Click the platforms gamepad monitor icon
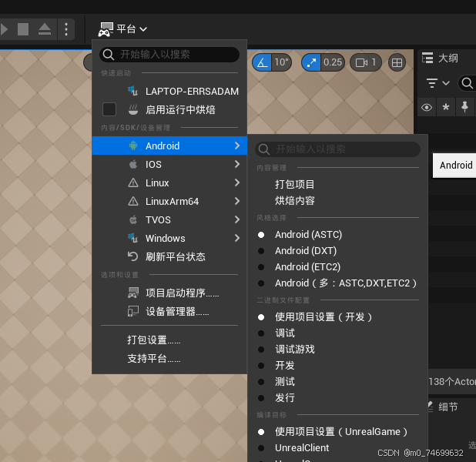Viewport: 476px width, 462px height. click(x=106, y=29)
